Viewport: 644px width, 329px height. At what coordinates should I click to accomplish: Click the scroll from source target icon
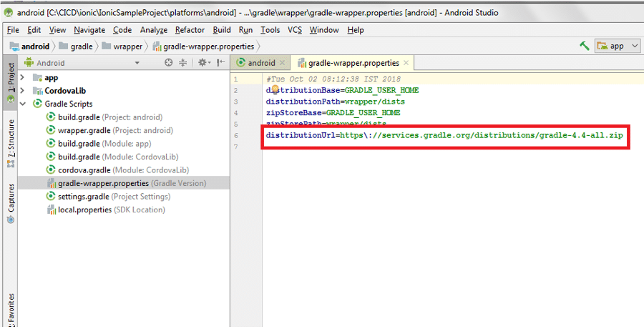pyautogui.click(x=169, y=63)
